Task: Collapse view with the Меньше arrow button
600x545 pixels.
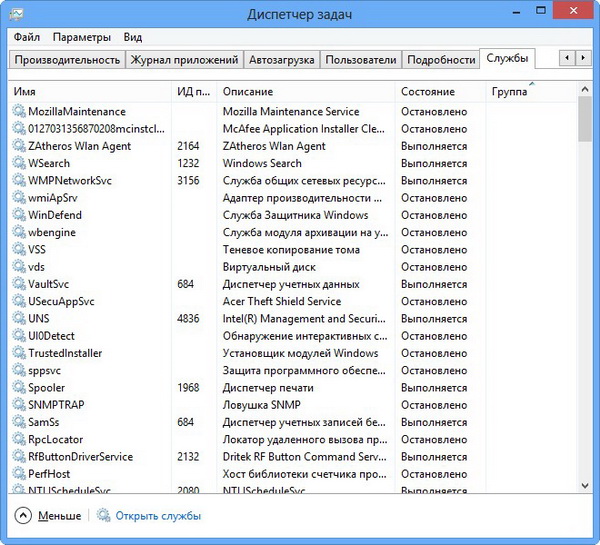Action: click(23, 516)
